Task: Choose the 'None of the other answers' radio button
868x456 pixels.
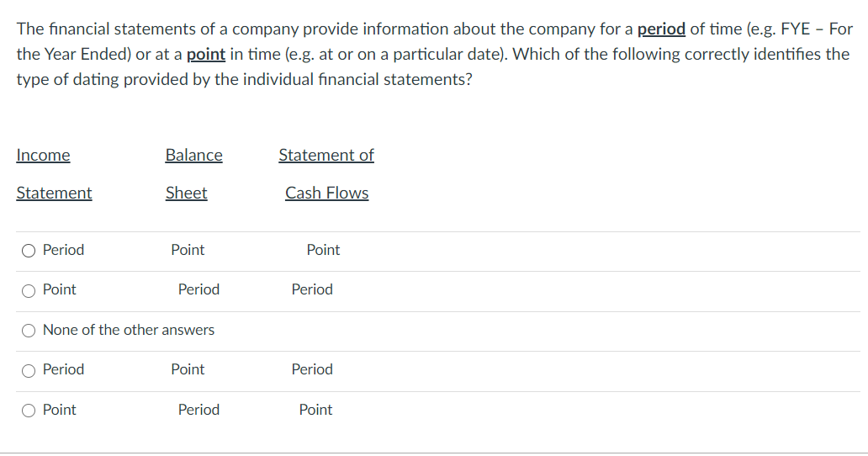Action: (x=29, y=331)
